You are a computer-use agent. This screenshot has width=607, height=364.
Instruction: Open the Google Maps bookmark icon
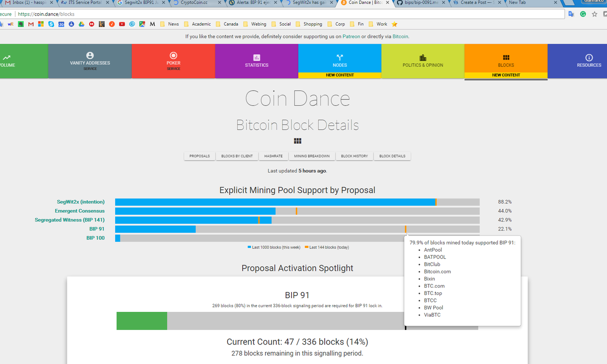point(142,24)
